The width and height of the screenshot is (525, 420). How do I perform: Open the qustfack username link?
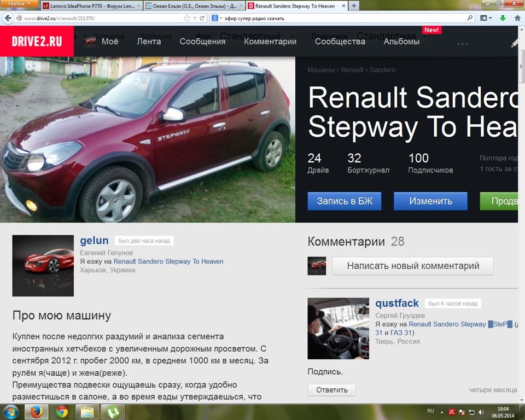click(397, 303)
